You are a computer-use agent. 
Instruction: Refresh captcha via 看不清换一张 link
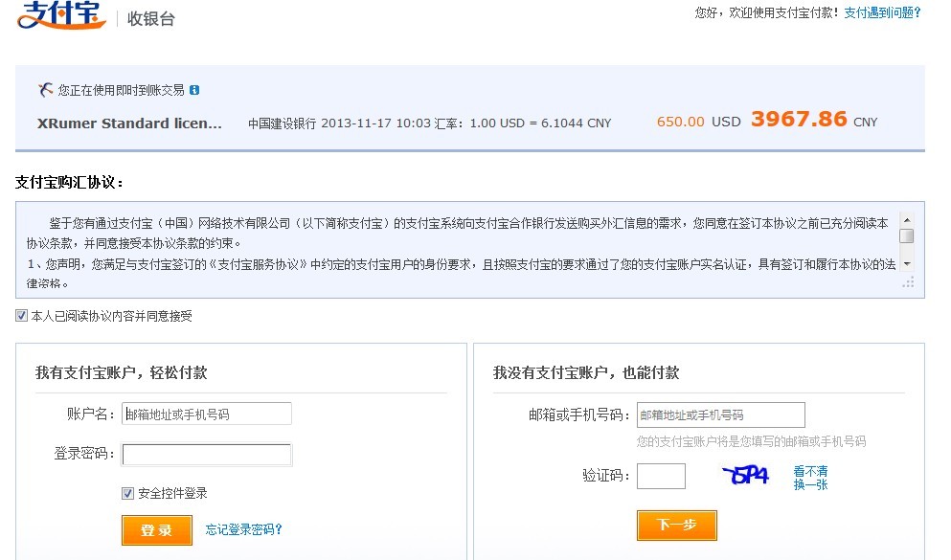[x=810, y=478]
